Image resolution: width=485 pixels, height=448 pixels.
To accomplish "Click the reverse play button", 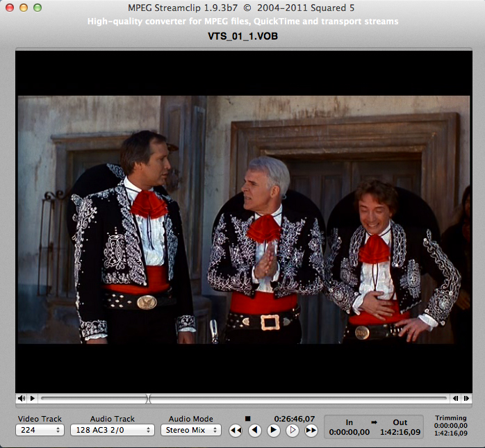I will [x=255, y=431].
